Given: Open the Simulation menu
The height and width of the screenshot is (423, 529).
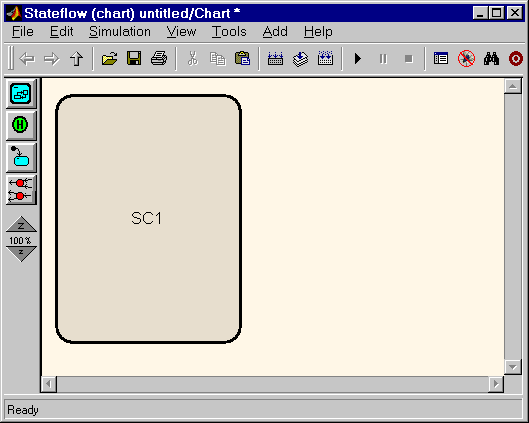Looking at the screenshot, I should coord(120,32).
